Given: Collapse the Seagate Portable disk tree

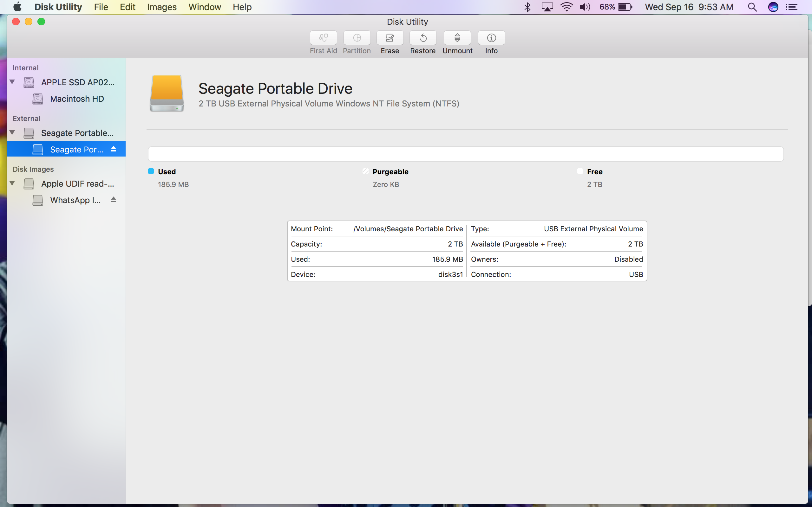Looking at the screenshot, I should tap(12, 132).
